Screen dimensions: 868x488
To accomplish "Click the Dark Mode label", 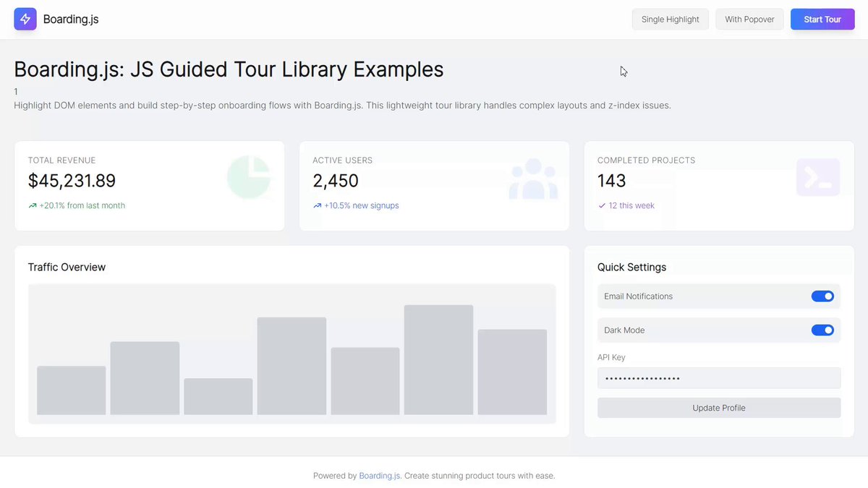I will [x=624, y=330].
